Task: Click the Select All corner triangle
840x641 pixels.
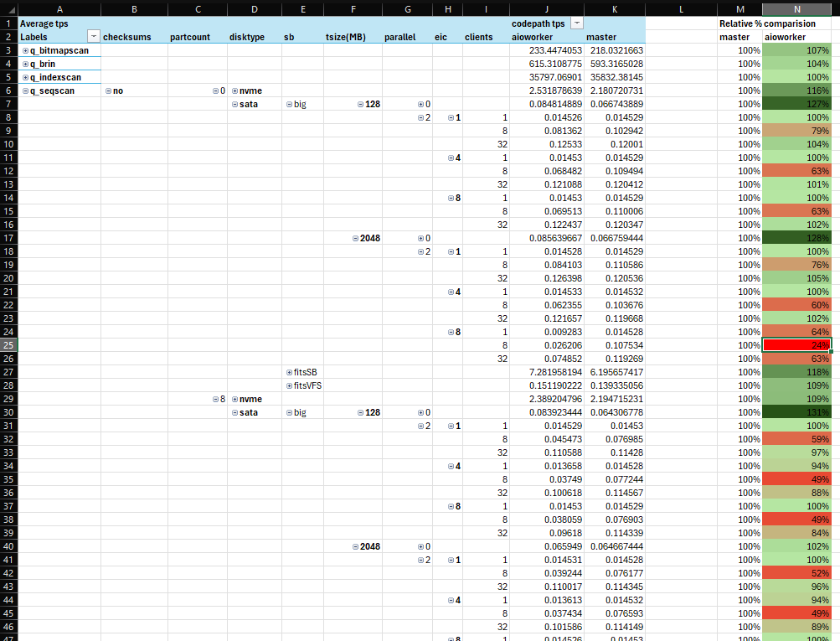Action: tap(8, 8)
